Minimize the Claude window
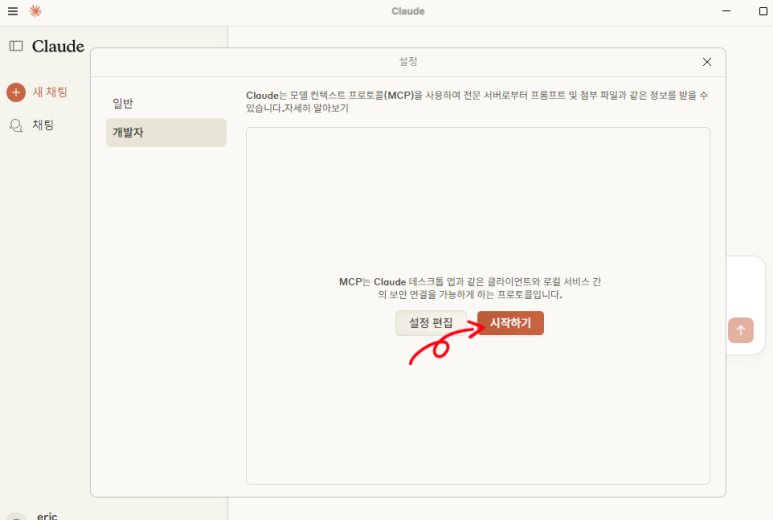The image size is (773, 520). (726, 11)
